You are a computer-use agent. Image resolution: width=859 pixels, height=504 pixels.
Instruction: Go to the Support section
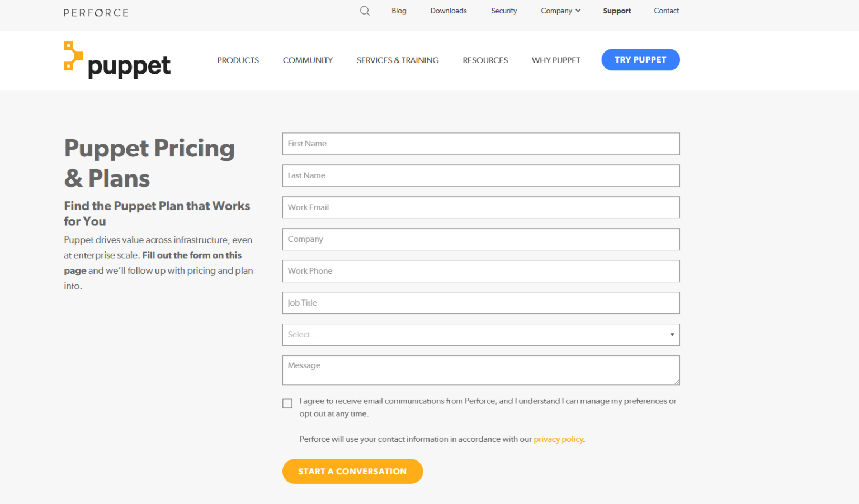coord(617,11)
